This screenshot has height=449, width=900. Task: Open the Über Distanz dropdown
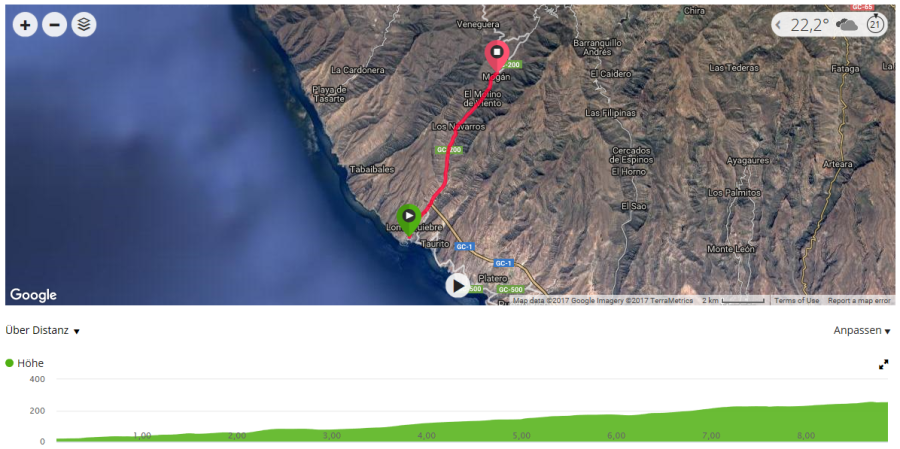coord(42,331)
